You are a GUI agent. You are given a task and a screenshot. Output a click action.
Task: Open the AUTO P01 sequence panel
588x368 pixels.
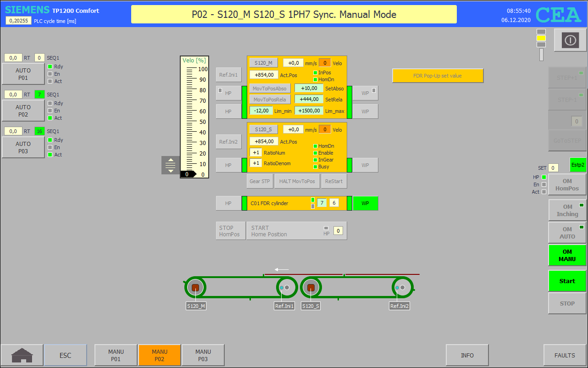(23, 74)
